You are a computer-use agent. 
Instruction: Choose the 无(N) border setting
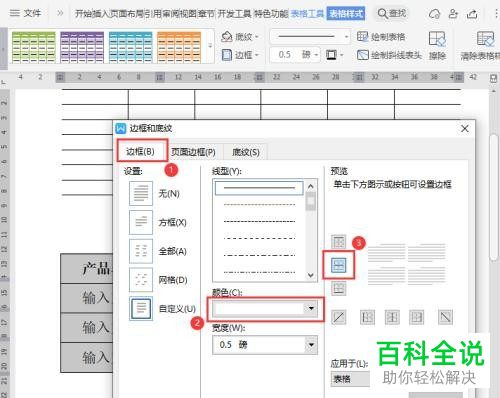(x=155, y=193)
